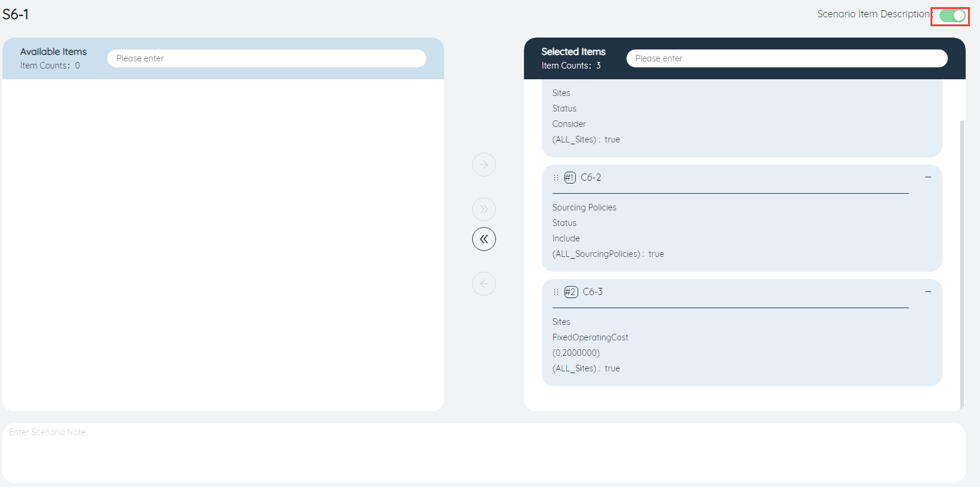Collapse the C6-3 item card
980x487 pixels.
[x=928, y=291]
